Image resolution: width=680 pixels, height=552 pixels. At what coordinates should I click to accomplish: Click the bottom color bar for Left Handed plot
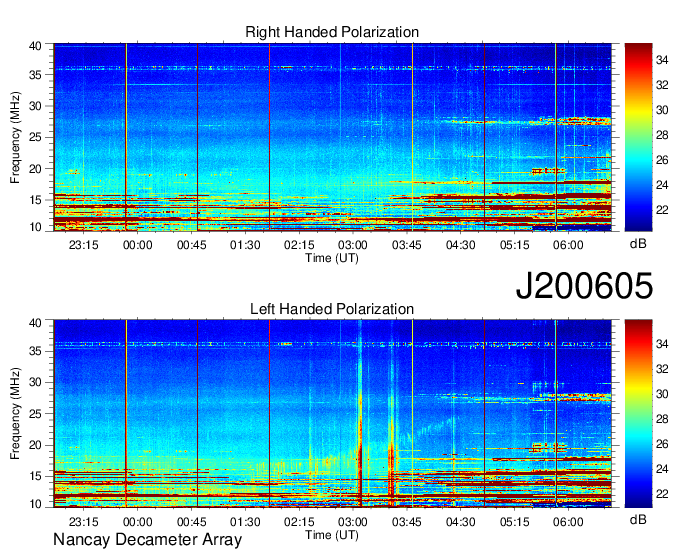pos(638,414)
